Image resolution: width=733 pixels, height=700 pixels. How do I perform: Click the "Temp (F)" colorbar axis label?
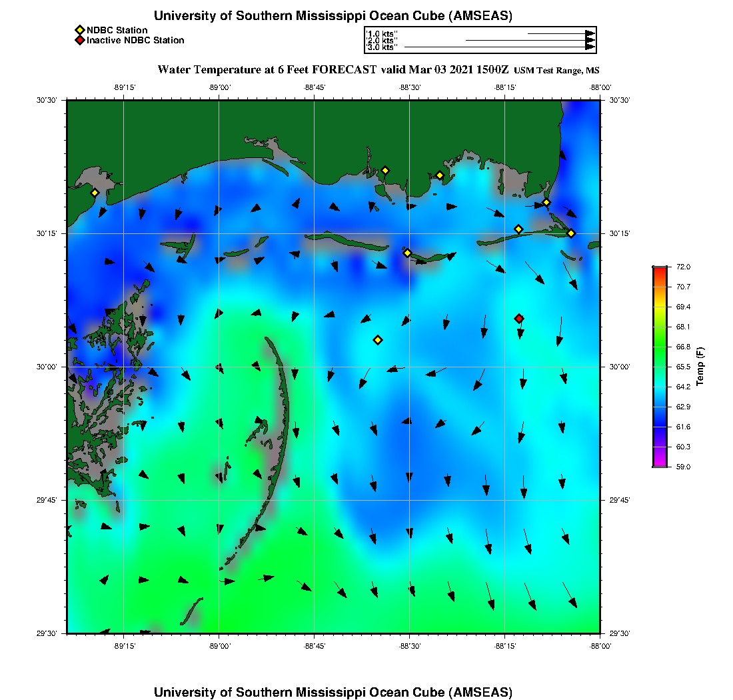(x=700, y=367)
